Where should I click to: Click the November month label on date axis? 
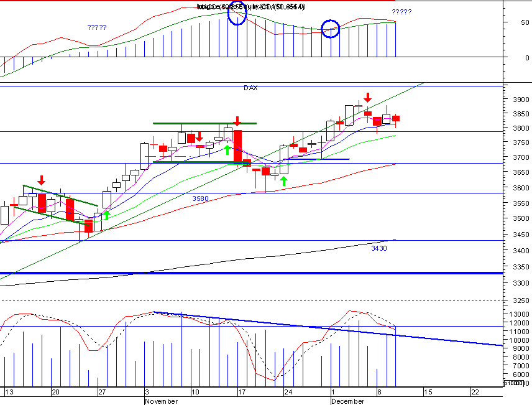coord(162,401)
